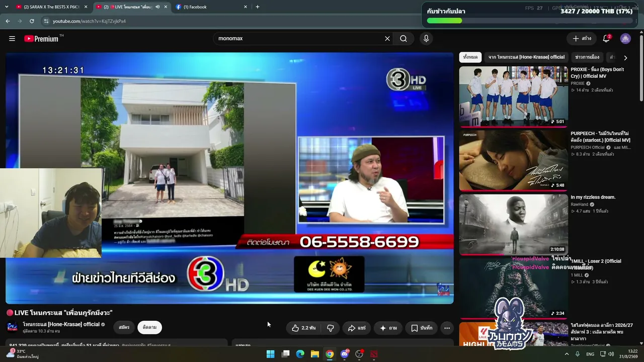This screenshot has width=644, height=362.
Task: Close the Facebook tab
Action: (x=246, y=7)
